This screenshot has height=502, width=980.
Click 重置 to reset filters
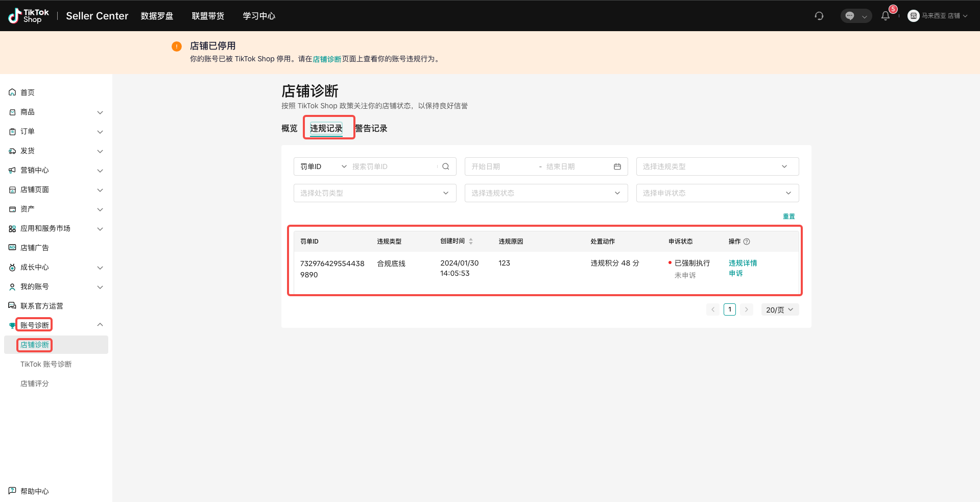click(x=788, y=217)
